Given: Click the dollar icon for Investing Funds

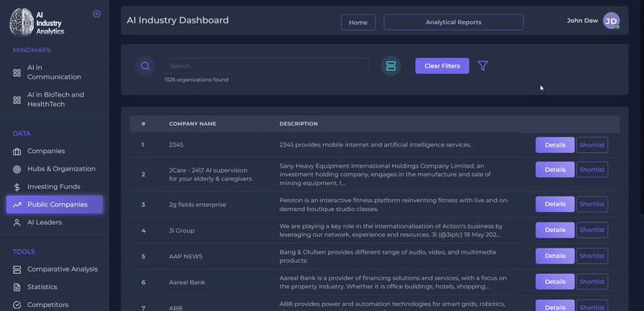Looking at the screenshot, I should point(17,187).
